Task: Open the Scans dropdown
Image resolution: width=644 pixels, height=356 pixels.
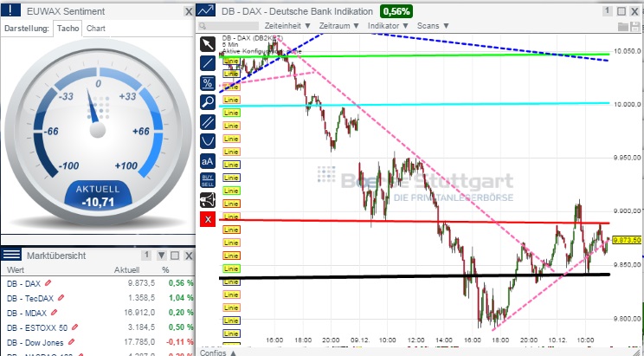Action: (433, 25)
